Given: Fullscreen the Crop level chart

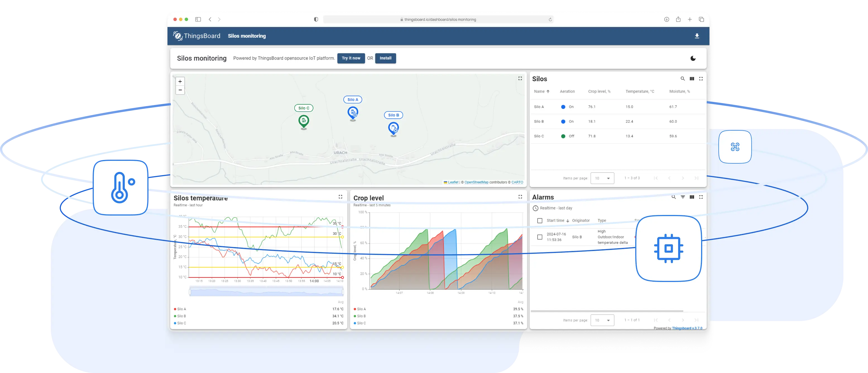Looking at the screenshot, I should (x=520, y=197).
